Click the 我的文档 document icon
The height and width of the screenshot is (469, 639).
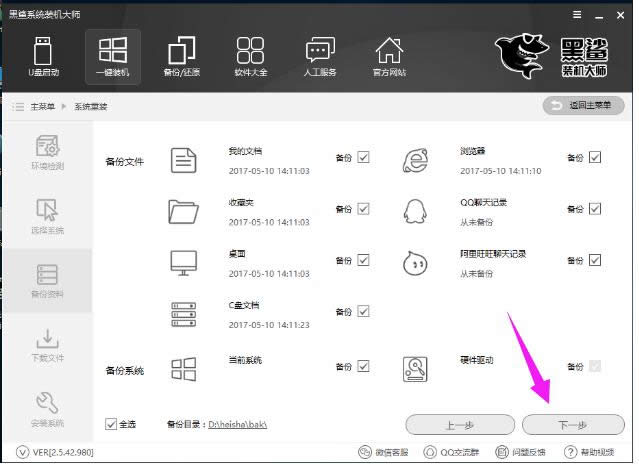(x=183, y=161)
